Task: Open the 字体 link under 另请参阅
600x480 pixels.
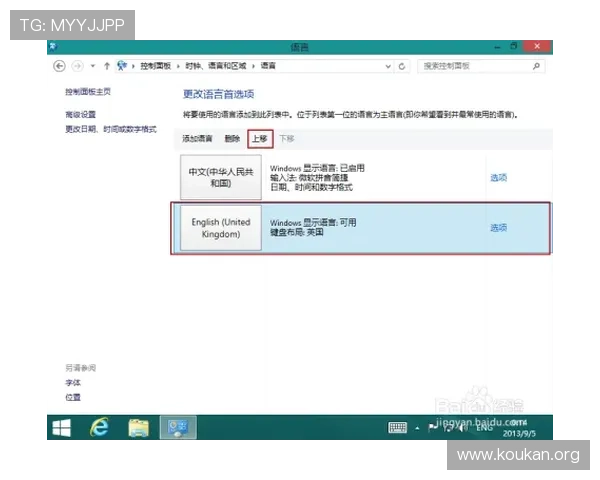Action: pyautogui.click(x=73, y=382)
